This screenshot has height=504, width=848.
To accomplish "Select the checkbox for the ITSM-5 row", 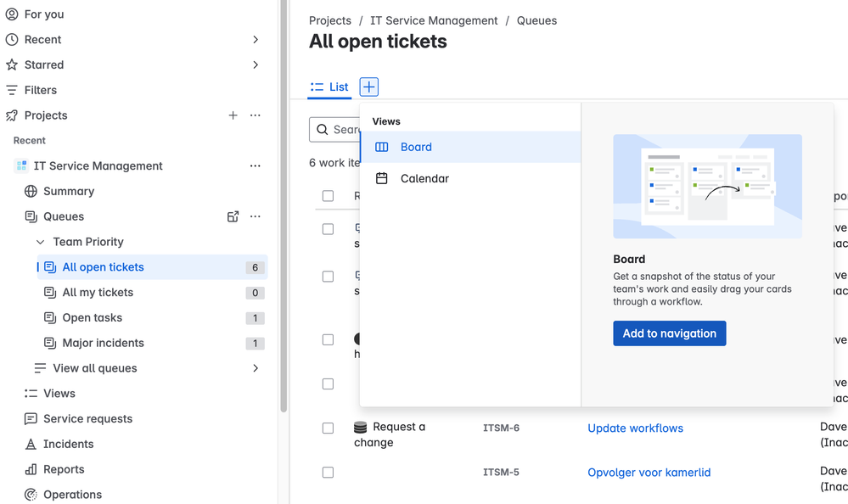I will [x=328, y=472].
